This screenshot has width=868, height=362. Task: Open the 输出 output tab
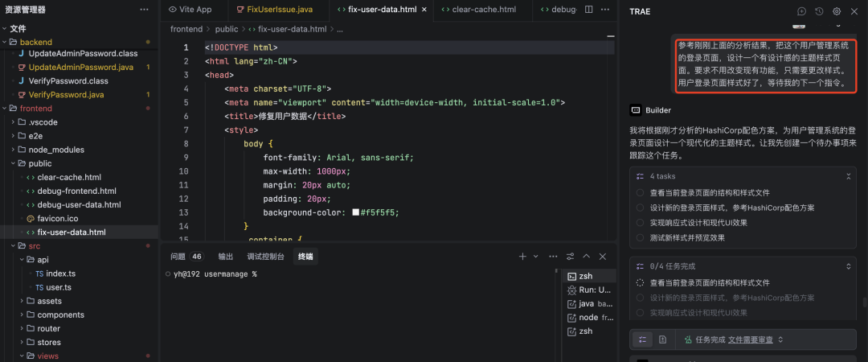click(x=226, y=257)
